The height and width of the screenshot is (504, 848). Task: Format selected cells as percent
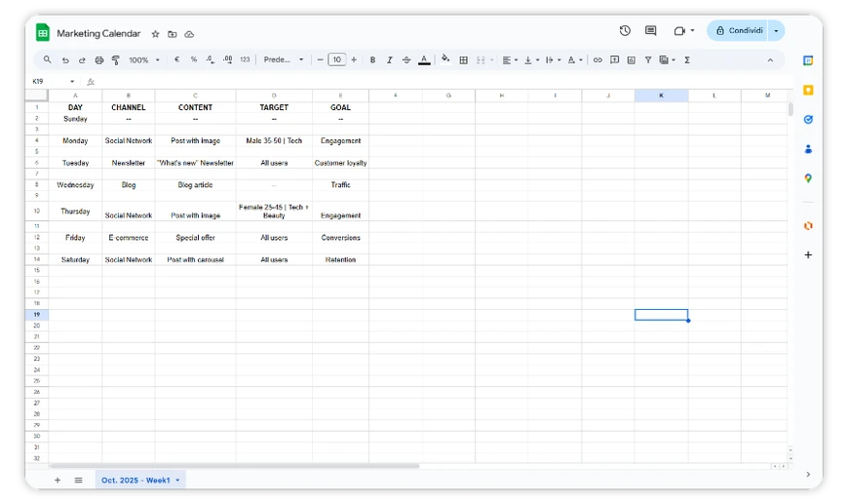point(194,59)
